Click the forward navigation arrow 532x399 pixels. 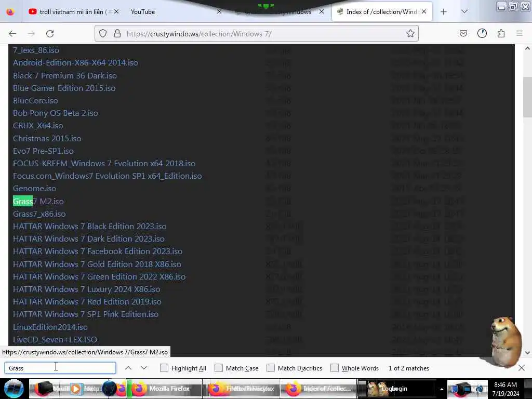(31, 34)
